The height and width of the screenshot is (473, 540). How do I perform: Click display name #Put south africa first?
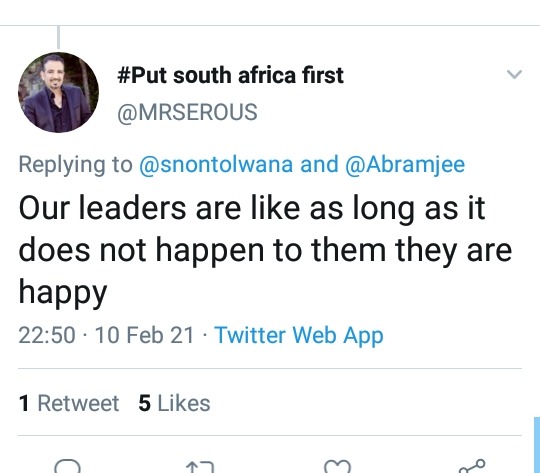click(230, 75)
